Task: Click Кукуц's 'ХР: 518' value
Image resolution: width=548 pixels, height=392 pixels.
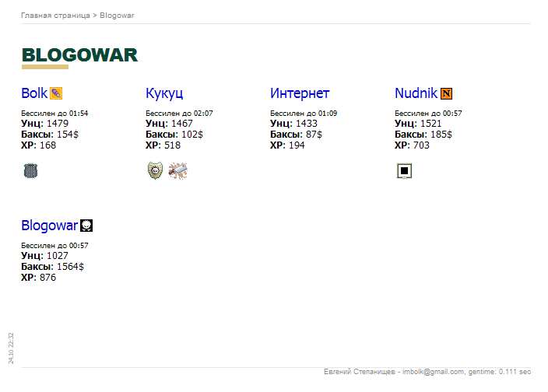Action: pyautogui.click(x=163, y=145)
